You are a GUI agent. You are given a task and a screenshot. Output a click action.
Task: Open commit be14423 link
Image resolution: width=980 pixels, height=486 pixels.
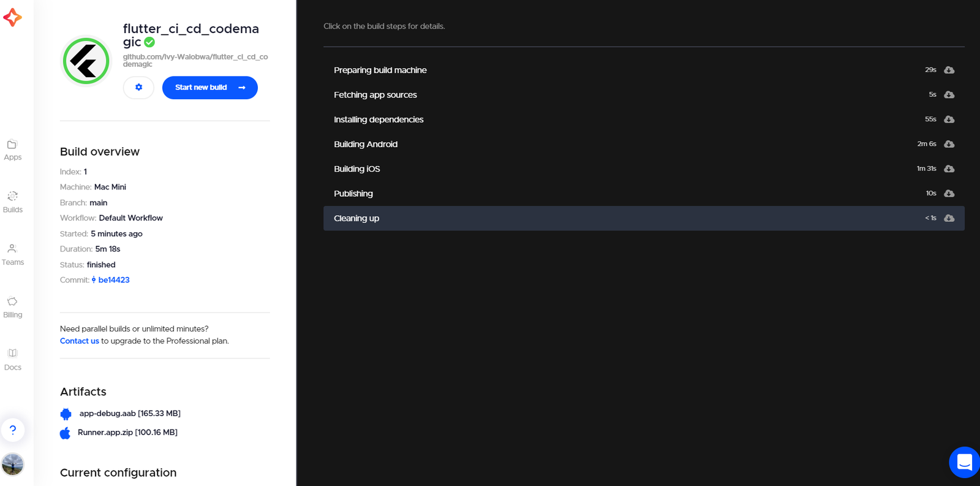tap(113, 280)
